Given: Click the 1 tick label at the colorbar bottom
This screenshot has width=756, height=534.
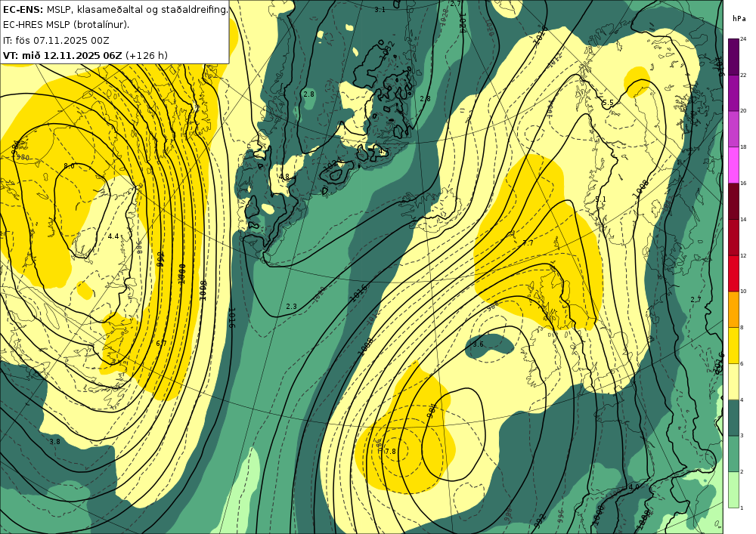Looking at the screenshot, I should [742, 508].
